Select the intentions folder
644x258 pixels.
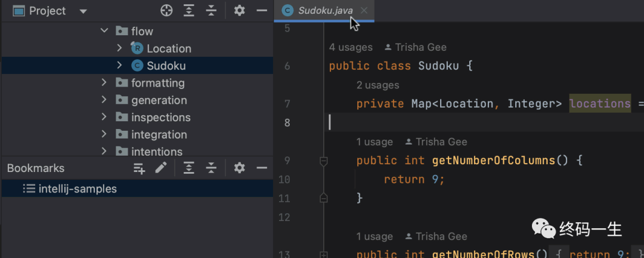(x=156, y=152)
